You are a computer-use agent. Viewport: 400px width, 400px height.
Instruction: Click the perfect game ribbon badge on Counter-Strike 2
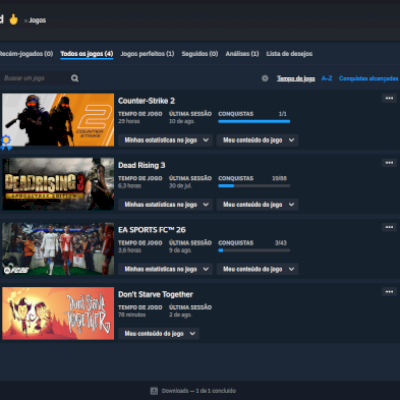(6, 142)
